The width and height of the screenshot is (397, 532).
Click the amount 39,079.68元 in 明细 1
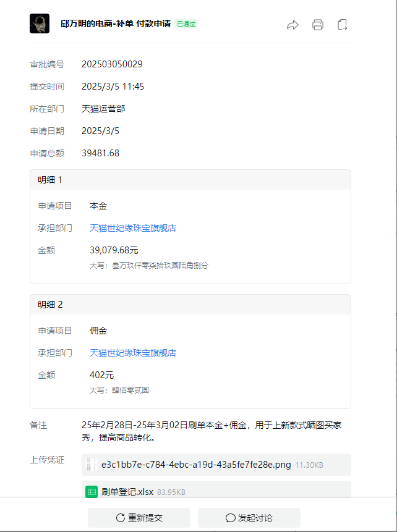(x=114, y=250)
